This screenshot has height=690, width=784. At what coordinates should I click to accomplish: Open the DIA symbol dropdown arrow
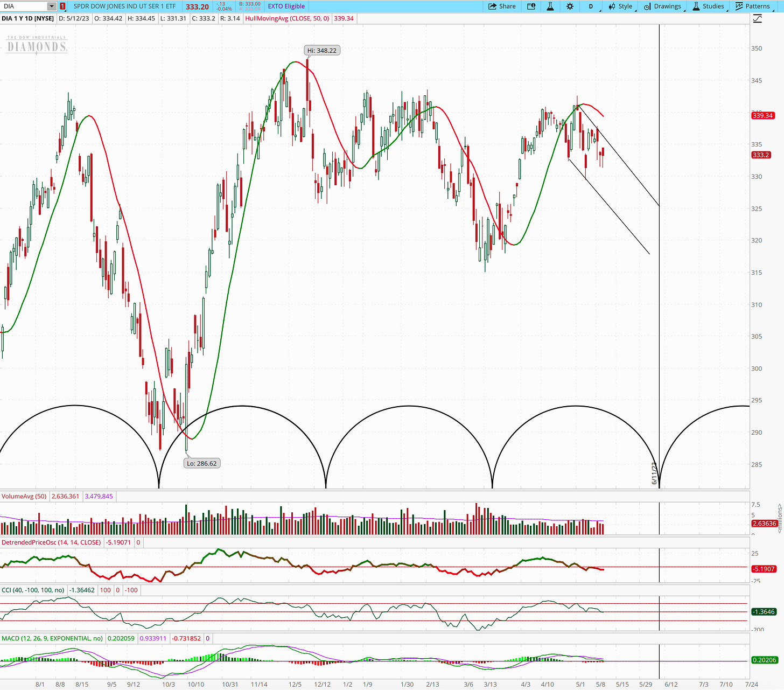coord(51,6)
